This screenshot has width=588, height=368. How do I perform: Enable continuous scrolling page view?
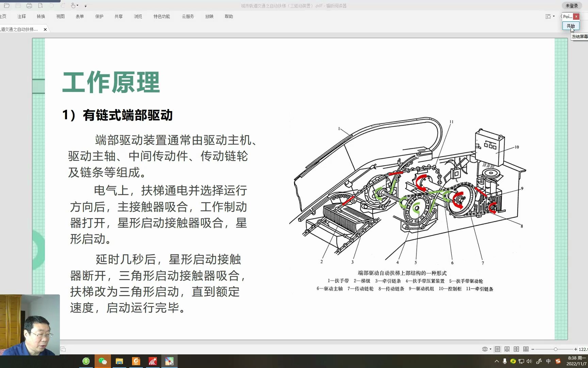click(x=507, y=349)
